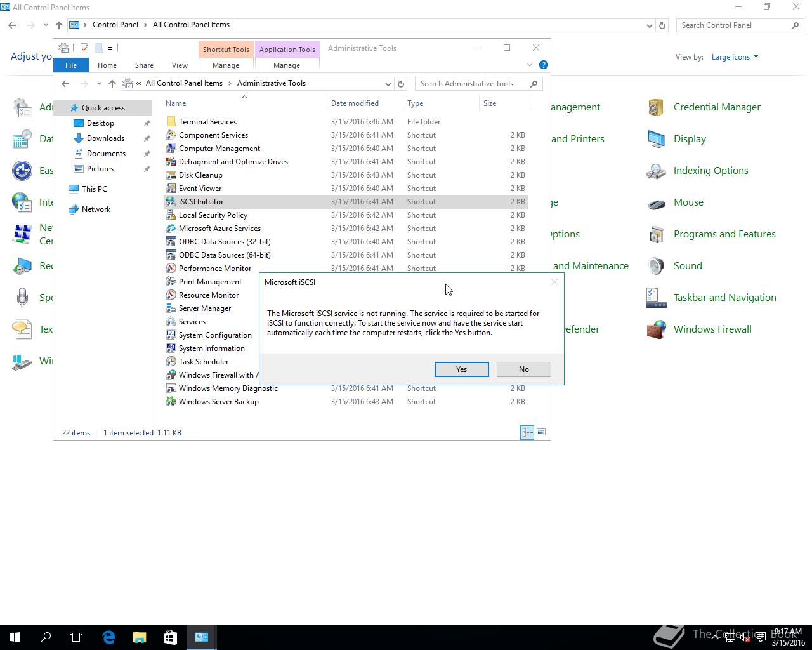
Task: Open Control Panel recent locations dropdown
Action: pos(46,25)
